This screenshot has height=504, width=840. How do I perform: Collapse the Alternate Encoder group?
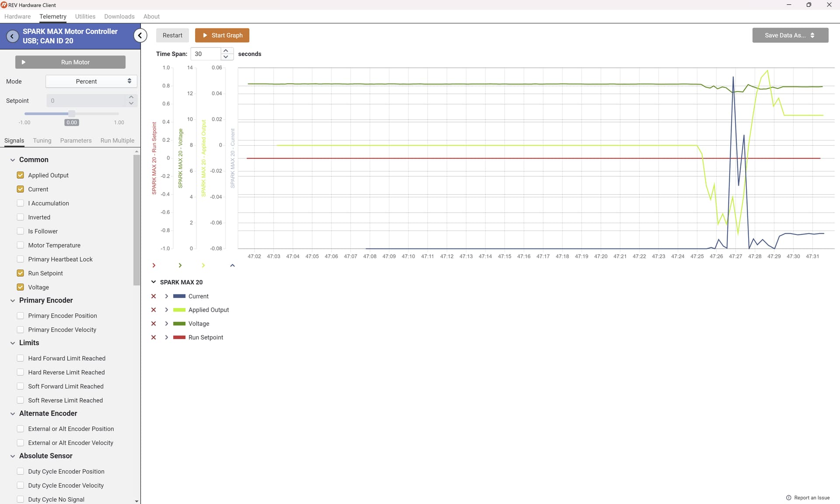pyautogui.click(x=13, y=413)
